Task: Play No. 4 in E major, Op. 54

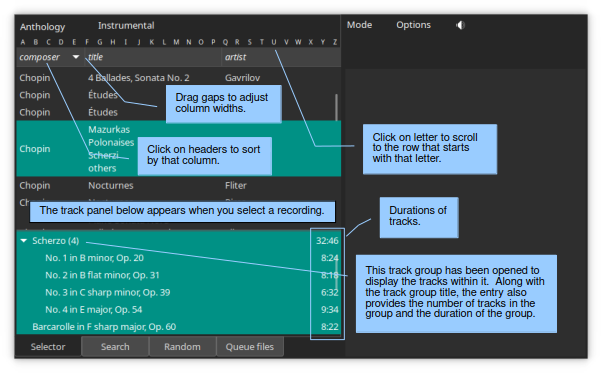Action: pyautogui.click(x=94, y=310)
